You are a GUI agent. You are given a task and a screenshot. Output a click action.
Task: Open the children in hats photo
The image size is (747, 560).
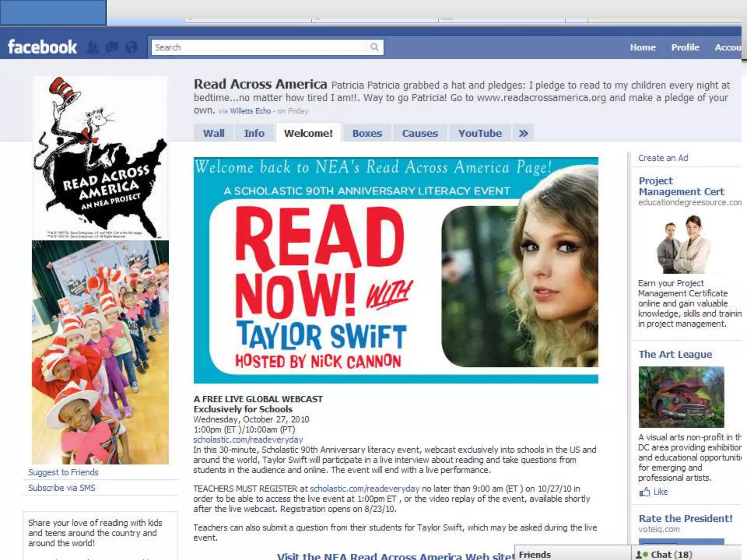pos(100,352)
